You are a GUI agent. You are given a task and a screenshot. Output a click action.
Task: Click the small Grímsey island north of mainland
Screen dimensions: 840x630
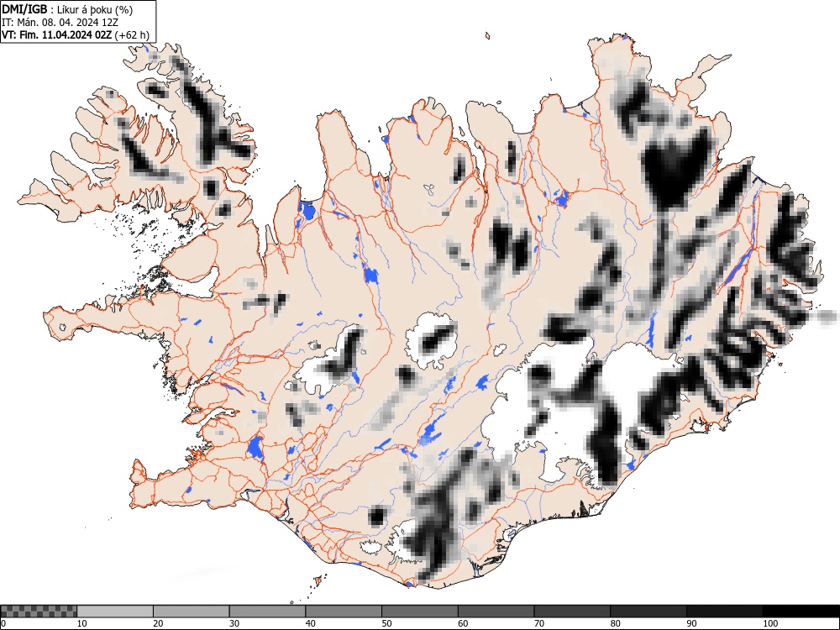pos(487,36)
